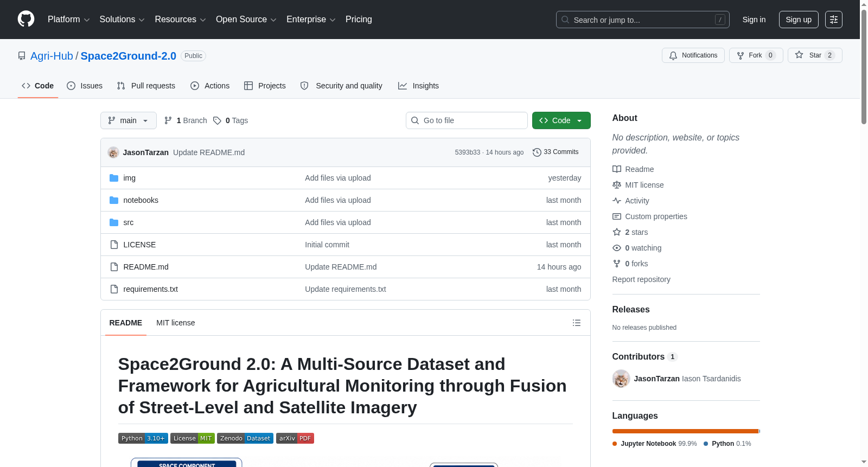The image size is (868, 467).
Task: Click the pulse icon beside Activity
Action: 617,201
